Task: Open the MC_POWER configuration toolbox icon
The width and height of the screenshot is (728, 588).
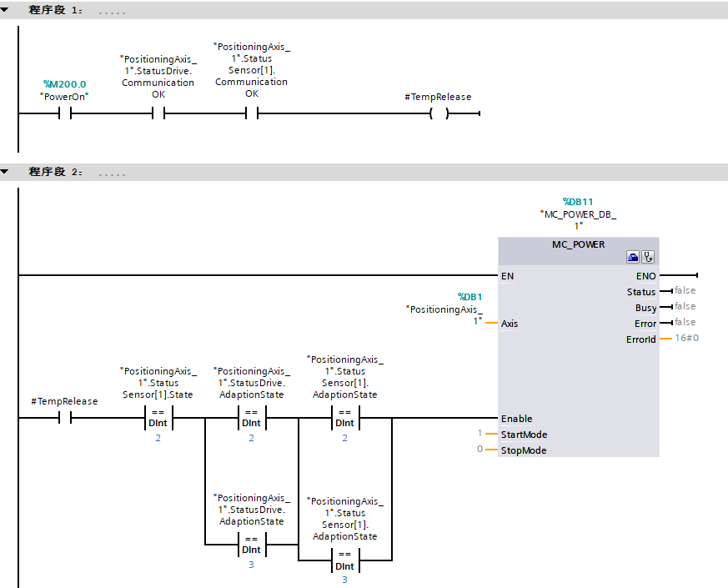Action: (x=633, y=258)
